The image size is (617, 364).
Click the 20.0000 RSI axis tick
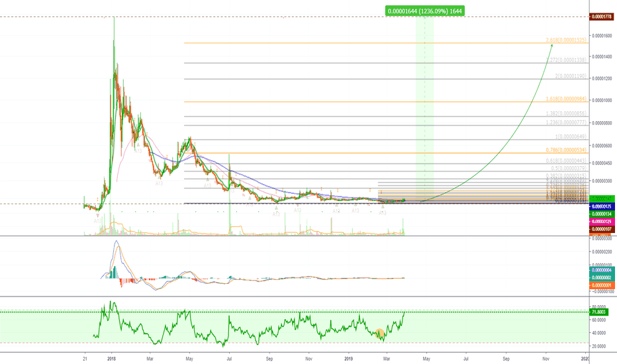point(599,346)
